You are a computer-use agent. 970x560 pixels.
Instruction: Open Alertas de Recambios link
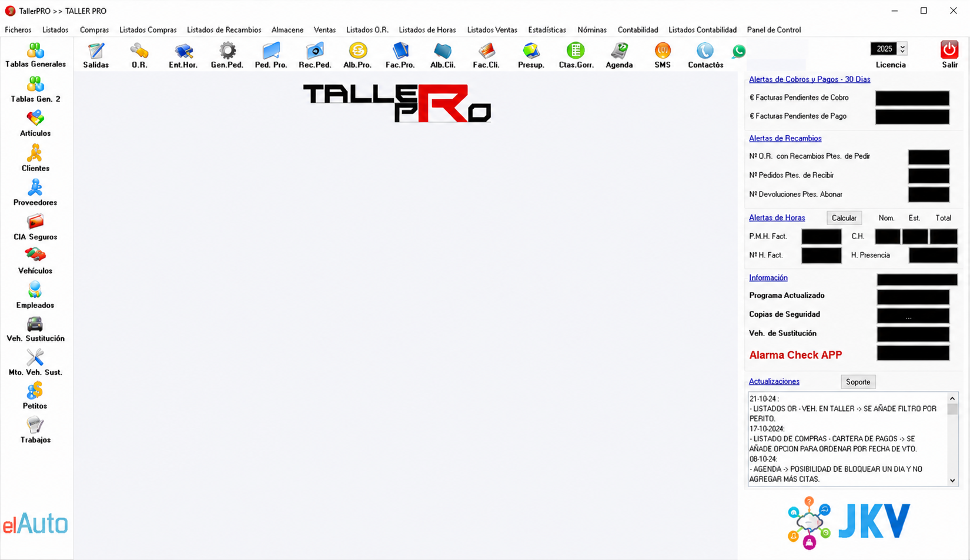pos(785,139)
